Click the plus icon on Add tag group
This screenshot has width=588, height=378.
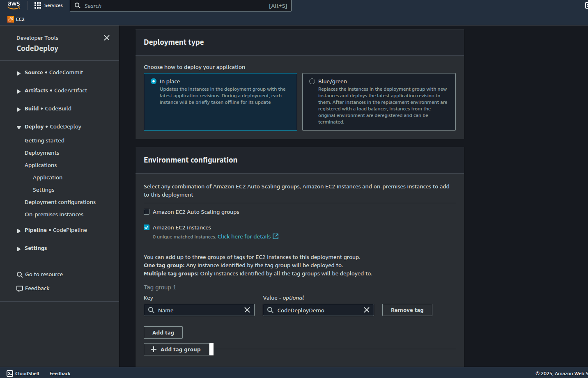[154, 349]
